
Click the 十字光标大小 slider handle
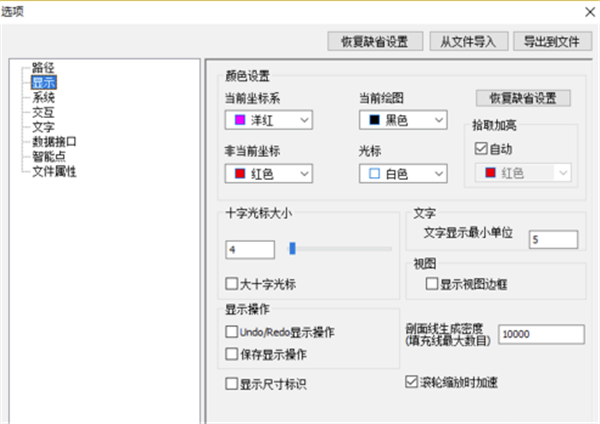pyautogui.click(x=293, y=247)
